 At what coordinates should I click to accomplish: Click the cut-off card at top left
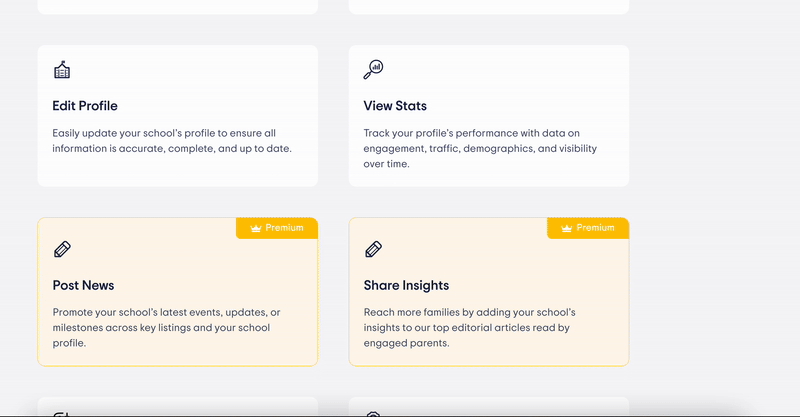click(177, 6)
